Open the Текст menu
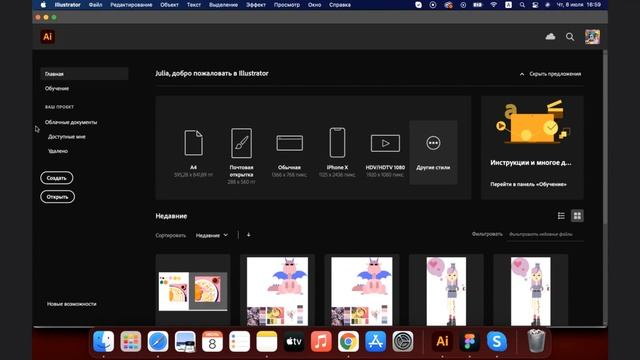This screenshot has height=360, width=640. coord(194,5)
